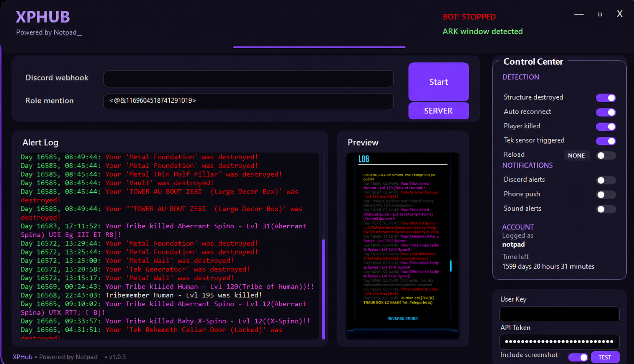The height and width of the screenshot is (364, 634).
Task: Click the Start button
Action: 439,82
